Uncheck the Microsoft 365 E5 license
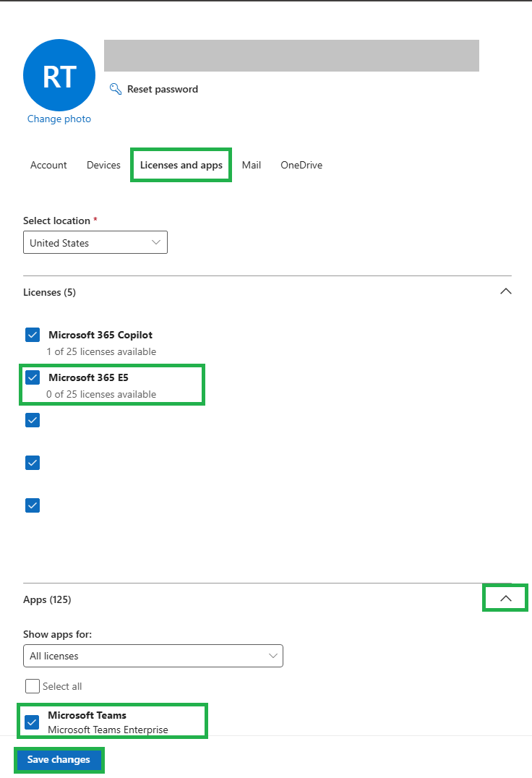 tap(33, 377)
